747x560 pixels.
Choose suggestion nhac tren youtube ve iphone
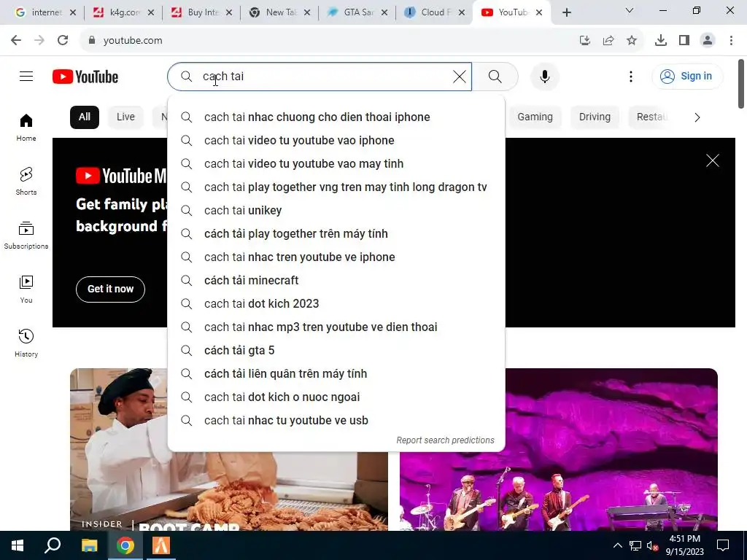pos(336,257)
